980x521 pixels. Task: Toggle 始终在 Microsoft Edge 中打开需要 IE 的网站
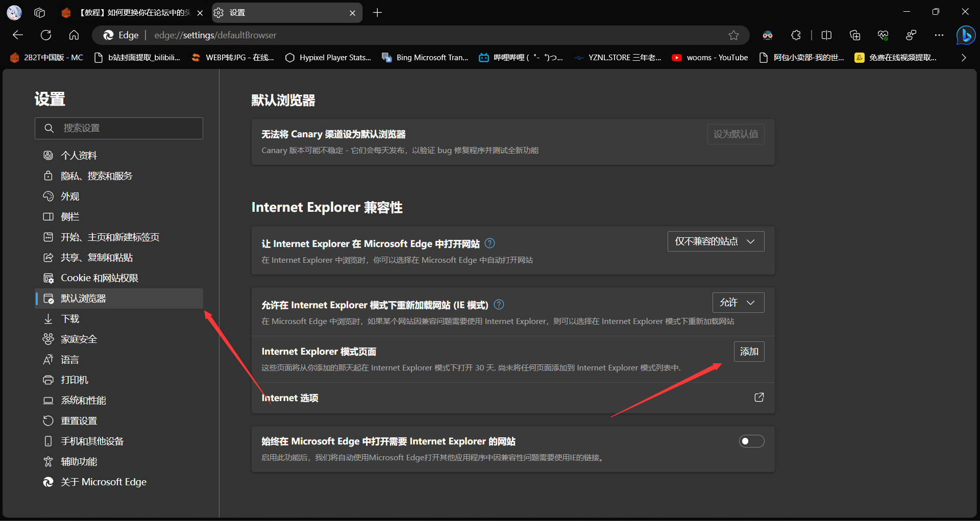tap(751, 441)
